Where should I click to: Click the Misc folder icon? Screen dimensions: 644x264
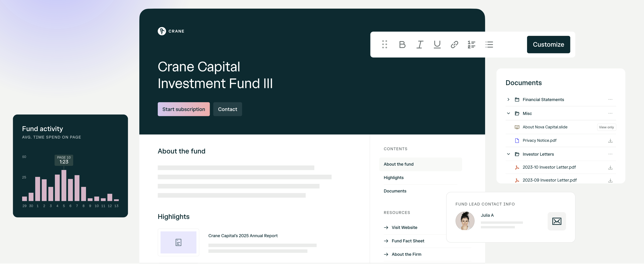(x=517, y=113)
